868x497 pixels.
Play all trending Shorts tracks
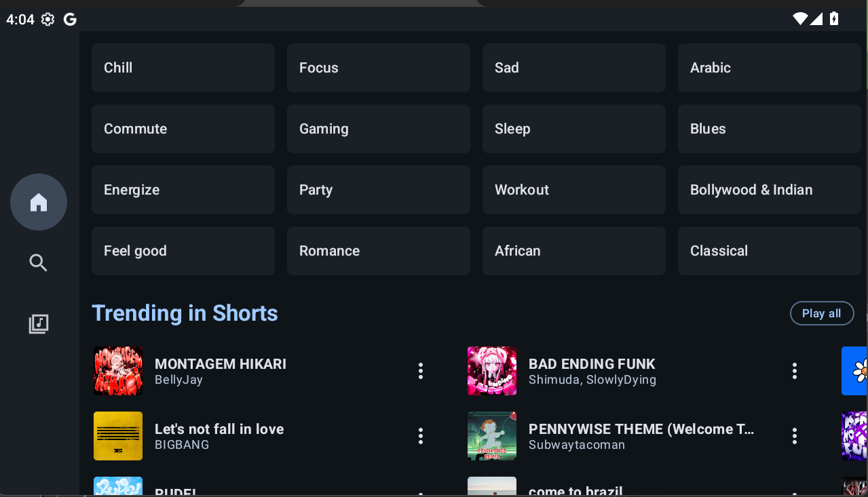click(x=822, y=313)
